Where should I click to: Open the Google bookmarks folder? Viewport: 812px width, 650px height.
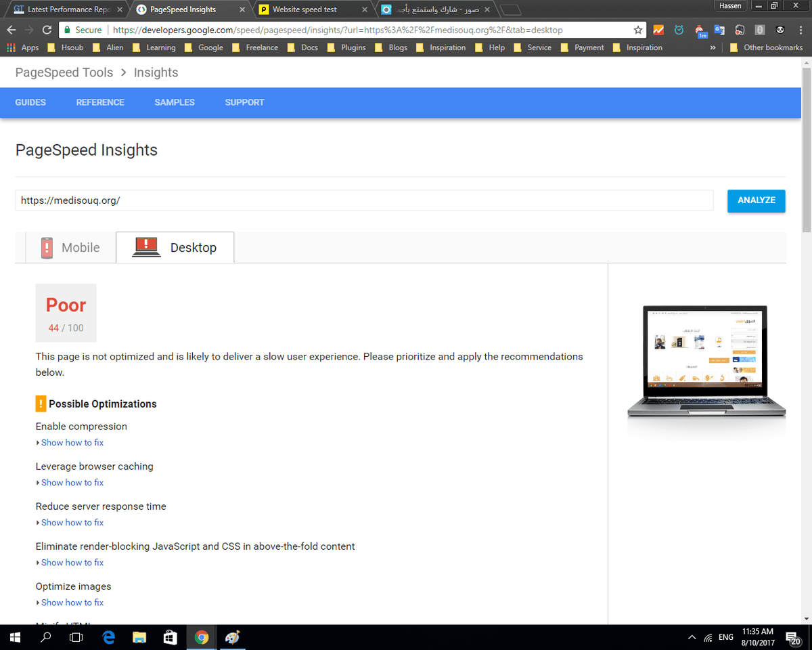pos(204,47)
